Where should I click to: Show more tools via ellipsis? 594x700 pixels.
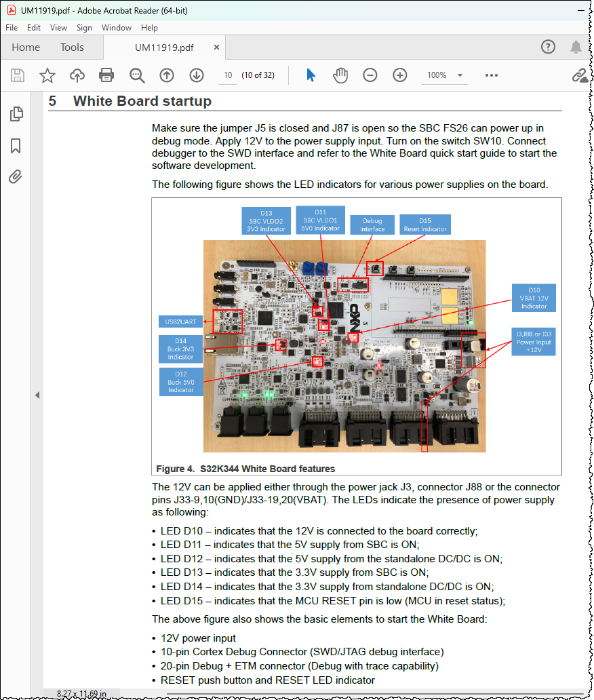click(x=492, y=75)
